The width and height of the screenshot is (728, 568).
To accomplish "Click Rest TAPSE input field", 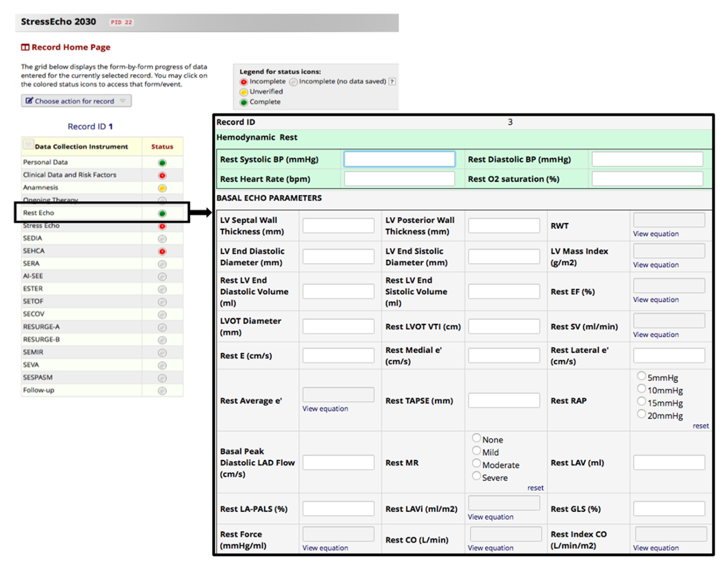I will pos(504,401).
